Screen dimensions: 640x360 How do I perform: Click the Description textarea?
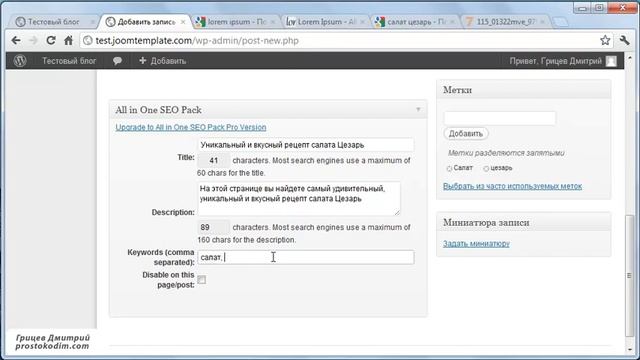[x=299, y=198]
